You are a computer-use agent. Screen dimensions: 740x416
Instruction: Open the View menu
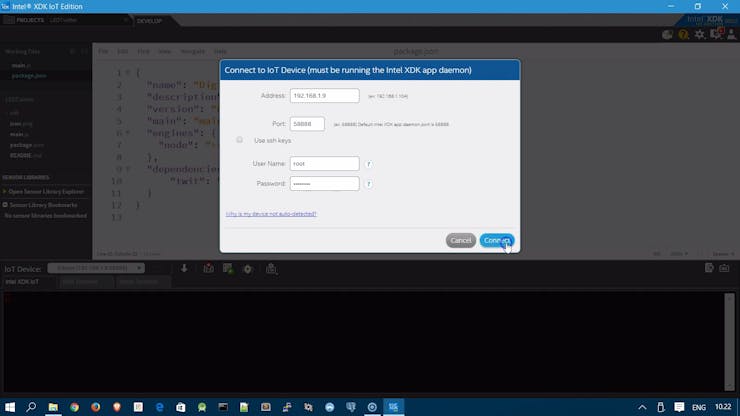164,51
